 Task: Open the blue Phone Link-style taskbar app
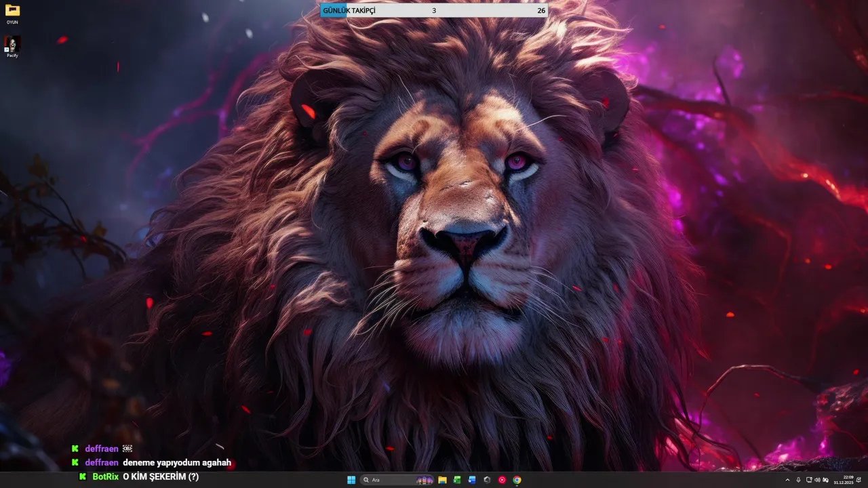472,480
